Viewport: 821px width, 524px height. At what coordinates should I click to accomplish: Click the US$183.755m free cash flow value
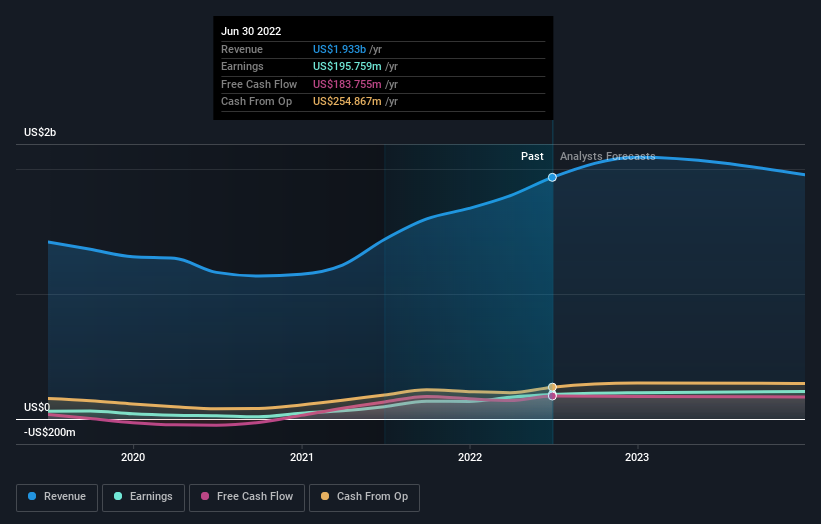(x=347, y=84)
